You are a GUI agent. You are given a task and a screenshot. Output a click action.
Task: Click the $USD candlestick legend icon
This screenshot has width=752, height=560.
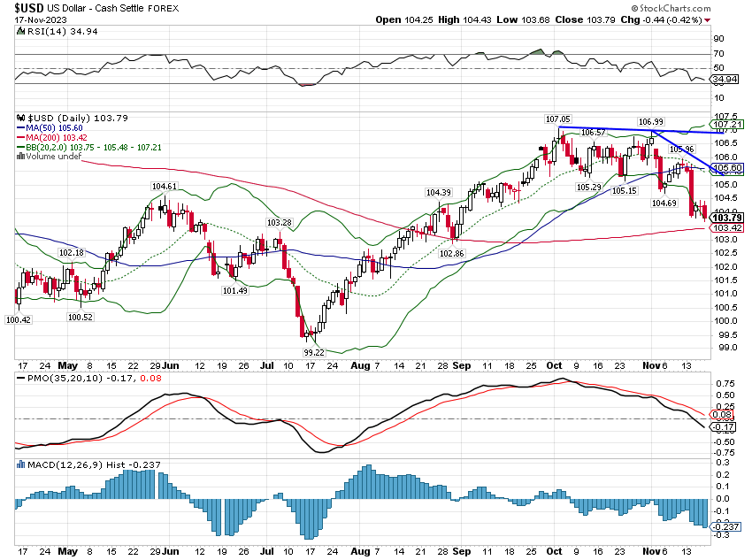click(21, 118)
